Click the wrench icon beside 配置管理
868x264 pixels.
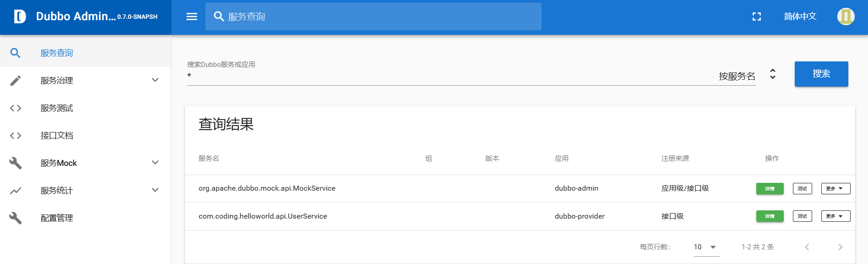pyautogui.click(x=16, y=218)
